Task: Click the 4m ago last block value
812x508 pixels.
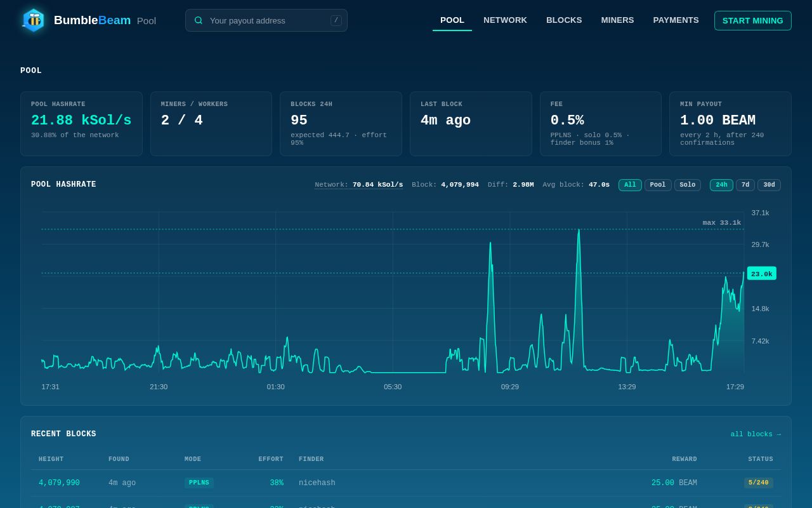Action: [445, 121]
